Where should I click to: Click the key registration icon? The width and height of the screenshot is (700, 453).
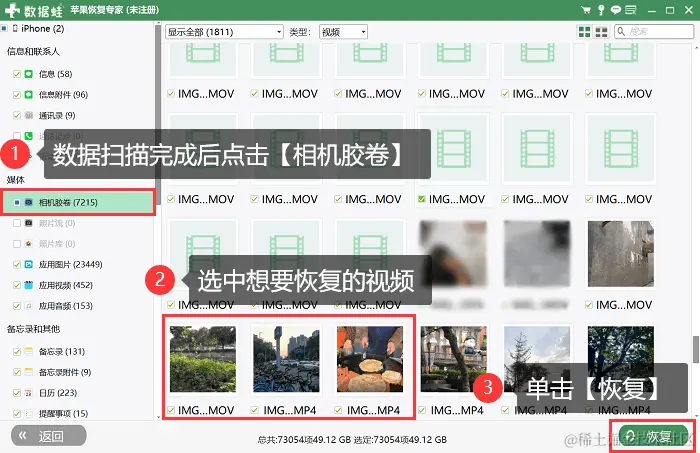(x=601, y=9)
